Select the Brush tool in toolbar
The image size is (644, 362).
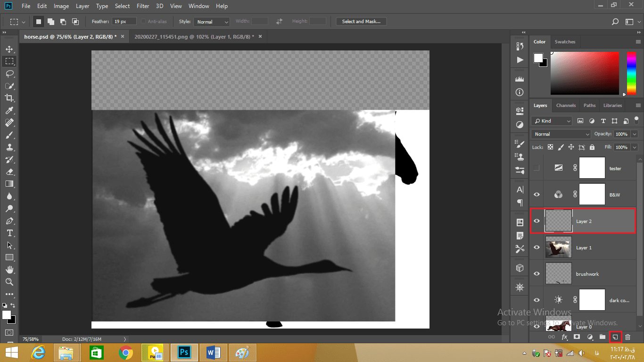tap(9, 135)
